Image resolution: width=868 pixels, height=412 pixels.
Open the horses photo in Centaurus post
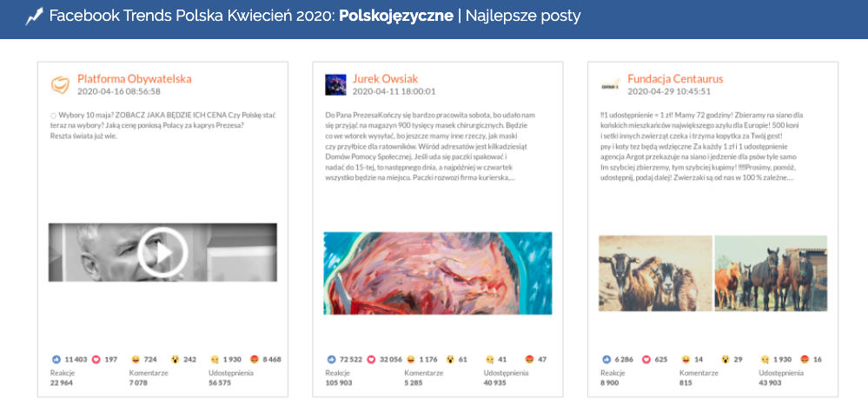[x=771, y=272]
